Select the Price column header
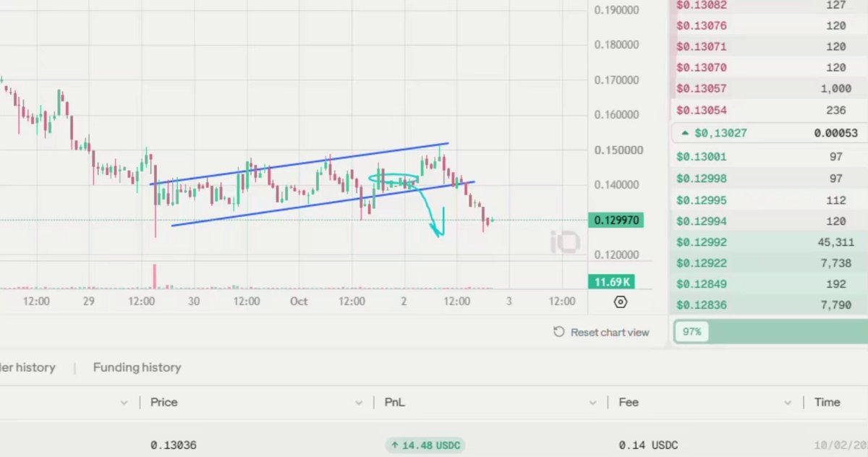 point(163,402)
